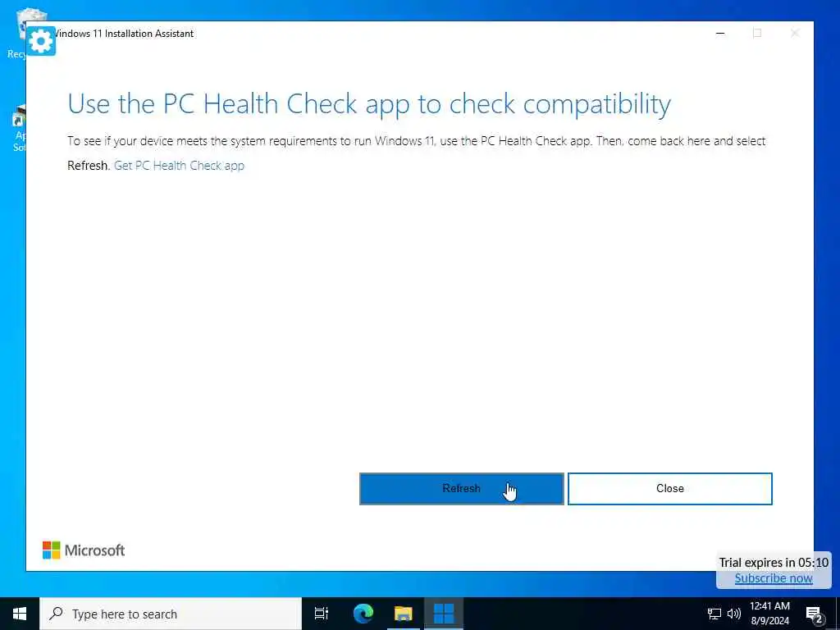This screenshot has width=840, height=630.
Task: Click the Type here to search box
Action: [171, 614]
